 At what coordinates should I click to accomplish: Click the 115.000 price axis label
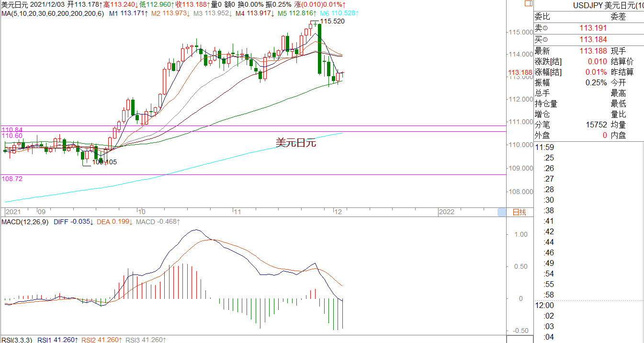click(x=522, y=32)
